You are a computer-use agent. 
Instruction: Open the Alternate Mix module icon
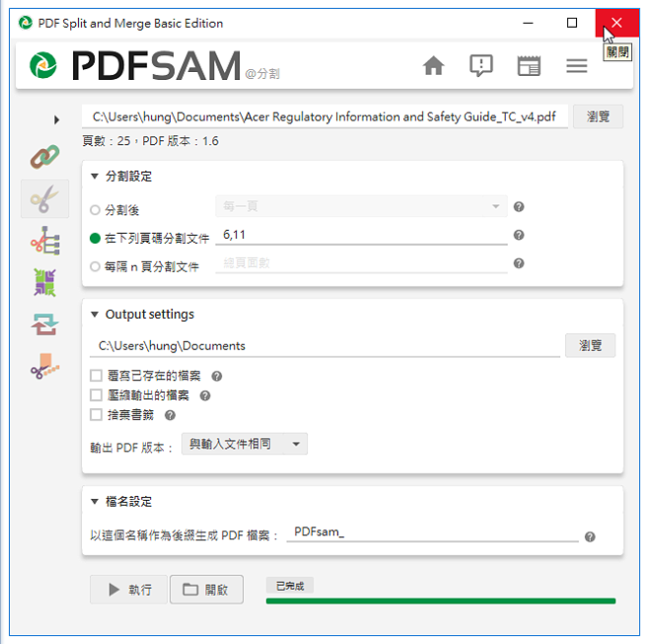(x=44, y=283)
